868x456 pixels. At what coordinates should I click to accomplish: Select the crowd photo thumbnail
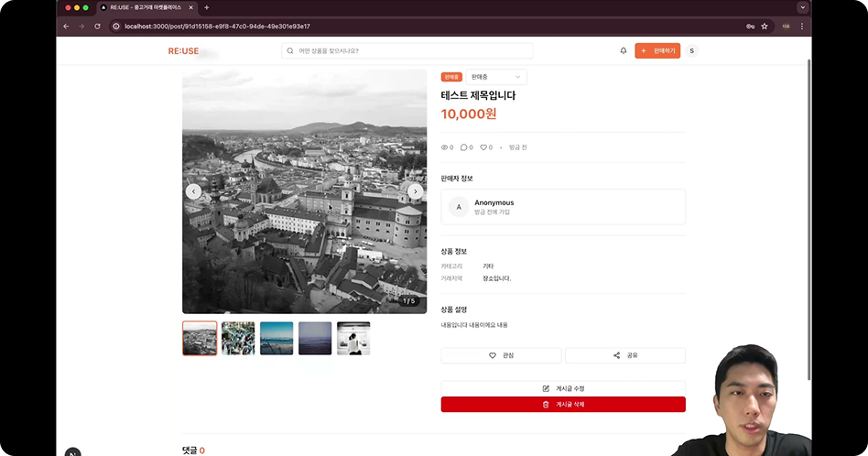[x=238, y=339]
